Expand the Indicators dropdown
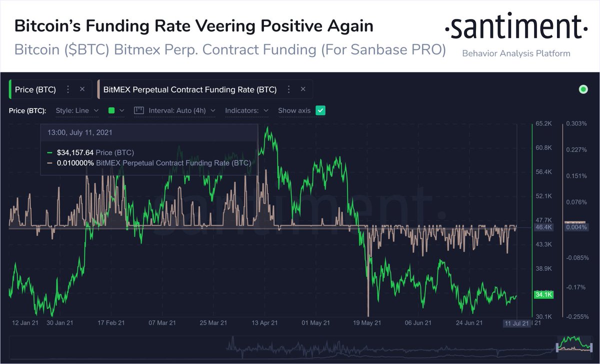Image resolution: width=600 pixels, height=364 pixels. 247,110
